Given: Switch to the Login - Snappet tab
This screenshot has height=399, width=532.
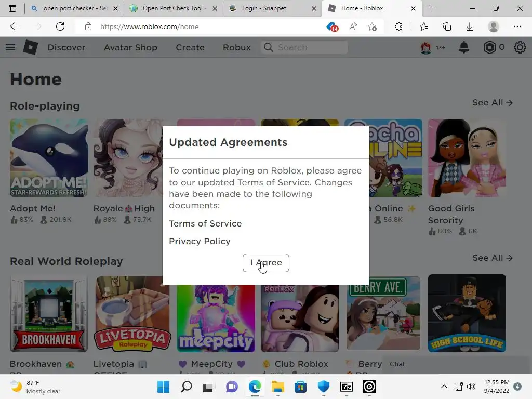Looking at the screenshot, I should [x=272, y=8].
